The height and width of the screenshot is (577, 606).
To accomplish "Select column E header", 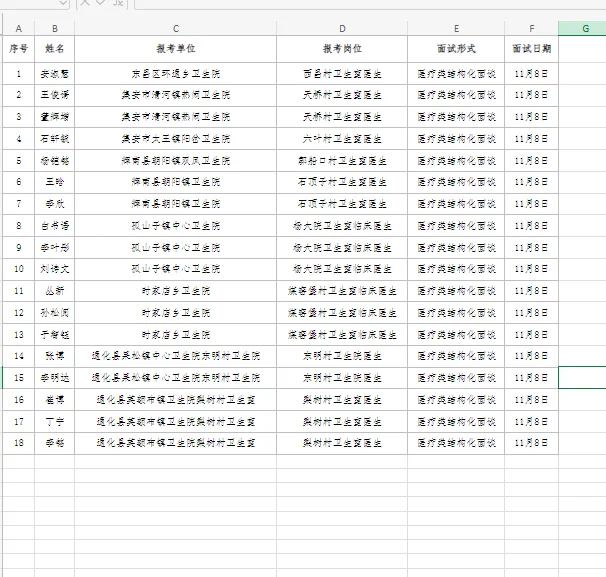I will pos(456,29).
